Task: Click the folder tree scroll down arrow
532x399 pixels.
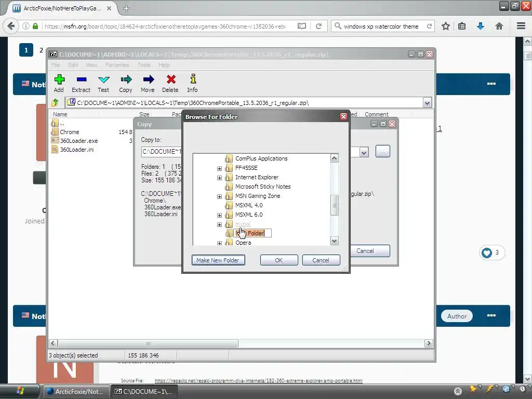Action: [334, 241]
